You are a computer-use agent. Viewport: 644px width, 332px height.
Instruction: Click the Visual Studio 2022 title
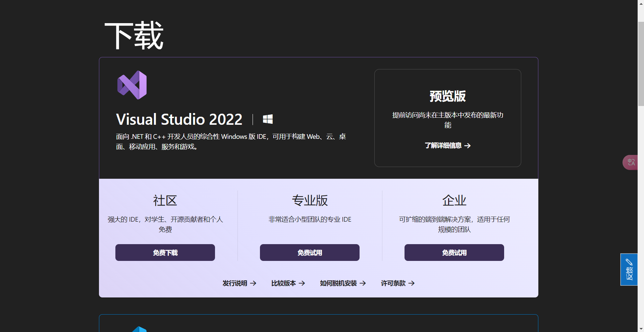click(x=179, y=119)
